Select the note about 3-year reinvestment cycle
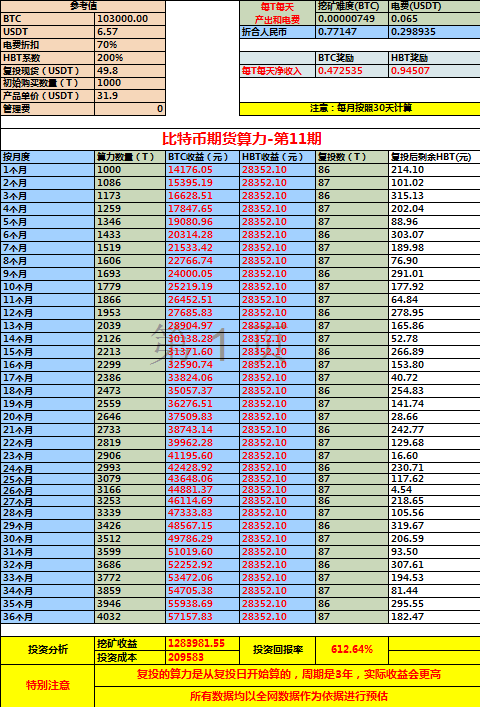The image size is (480, 707). [x=288, y=675]
